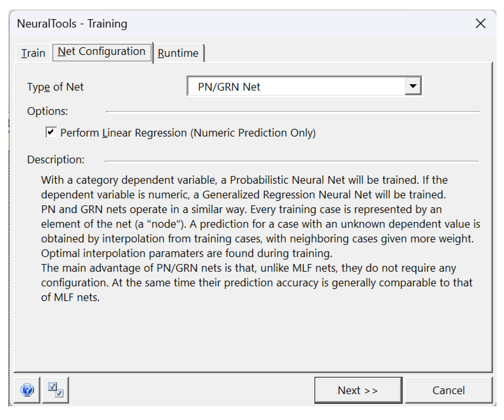Open the Runtime tab
This screenshot has width=504, height=420.
178,53
